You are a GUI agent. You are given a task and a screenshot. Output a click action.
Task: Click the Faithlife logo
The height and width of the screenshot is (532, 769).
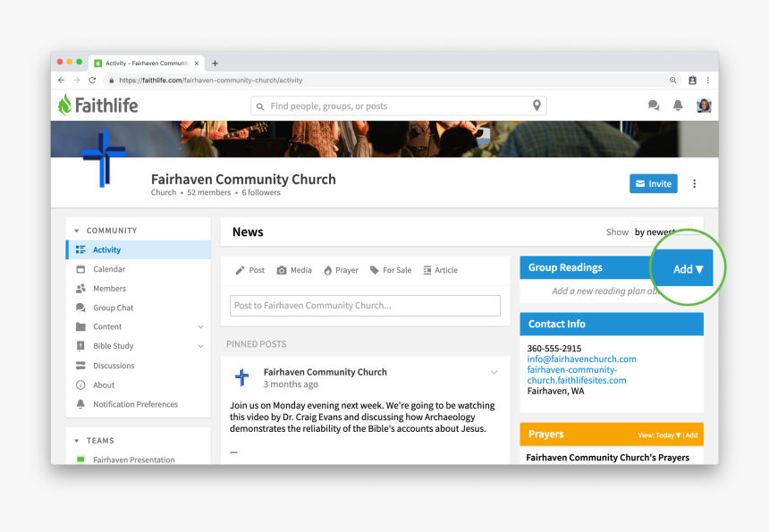[98, 106]
